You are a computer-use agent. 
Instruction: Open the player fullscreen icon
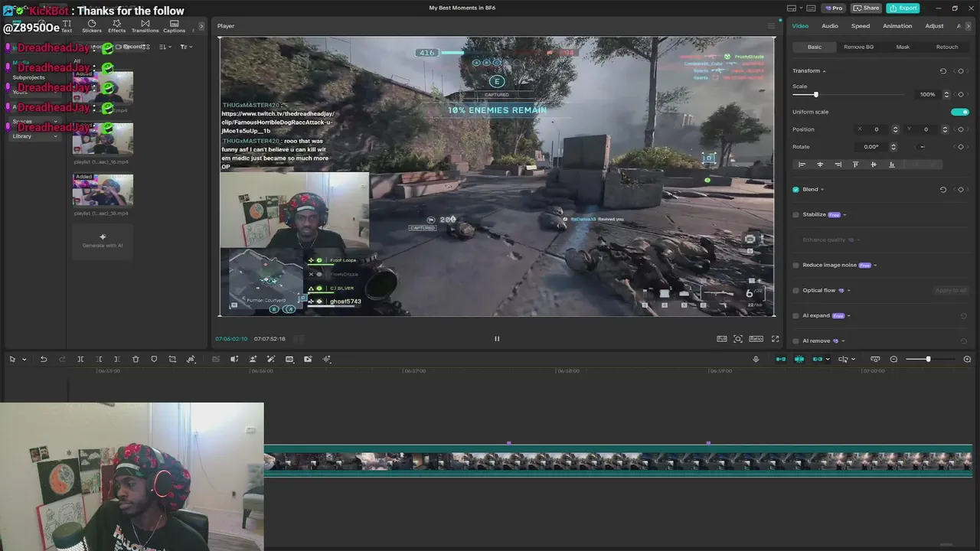(775, 338)
